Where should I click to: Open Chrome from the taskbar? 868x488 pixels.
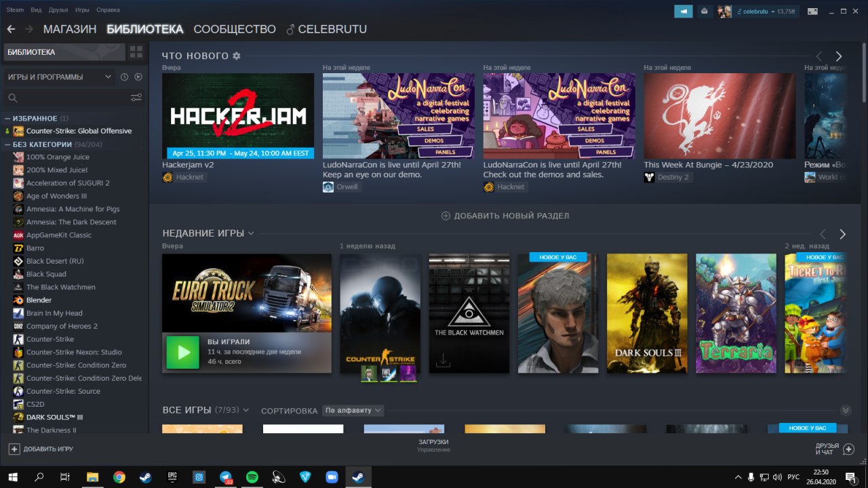point(119,477)
